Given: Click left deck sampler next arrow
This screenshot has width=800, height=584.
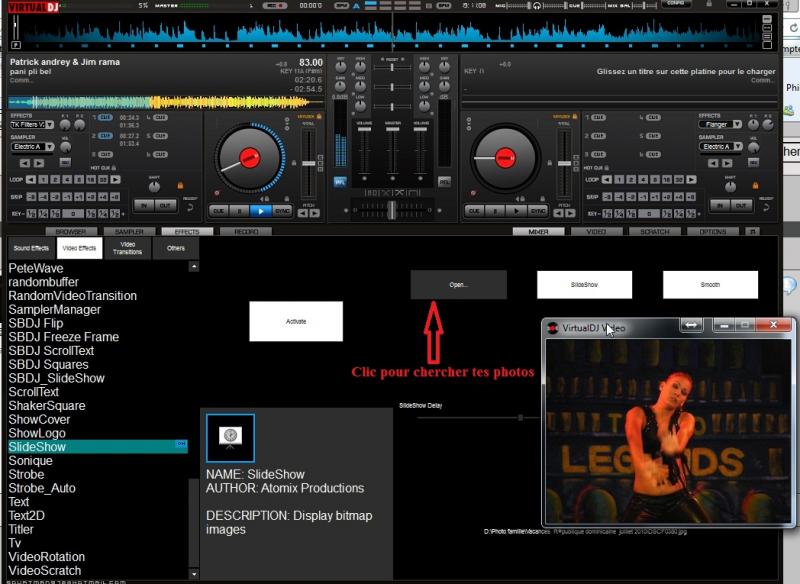Looking at the screenshot, I should coord(39,163).
